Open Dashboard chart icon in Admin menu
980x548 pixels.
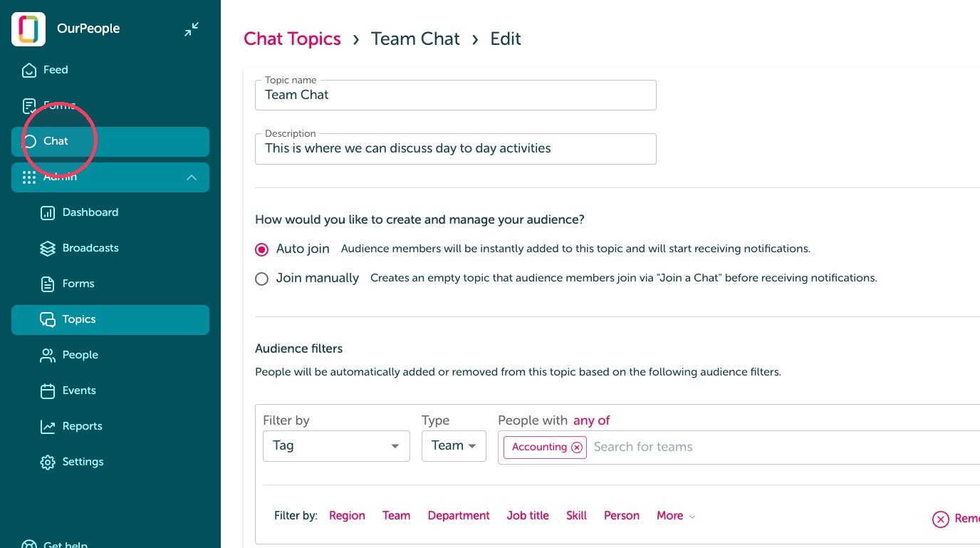coord(48,212)
